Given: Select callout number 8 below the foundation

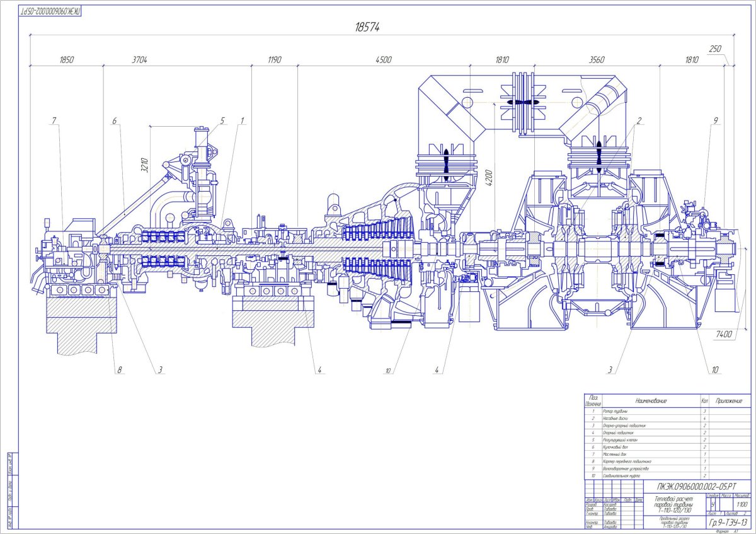Looking at the screenshot, I should pyautogui.click(x=118, y=370).
